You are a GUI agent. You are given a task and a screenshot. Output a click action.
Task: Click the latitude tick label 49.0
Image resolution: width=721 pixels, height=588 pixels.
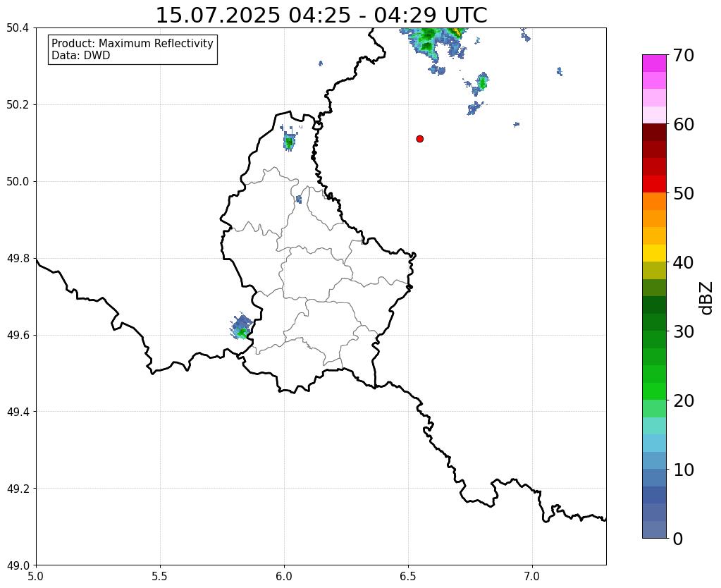[x=18, y=565]
